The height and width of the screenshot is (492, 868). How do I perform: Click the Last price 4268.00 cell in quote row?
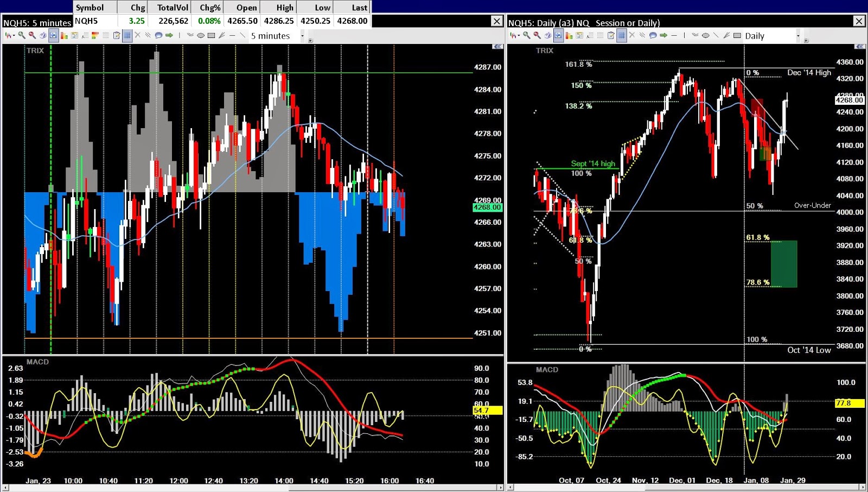352,21
